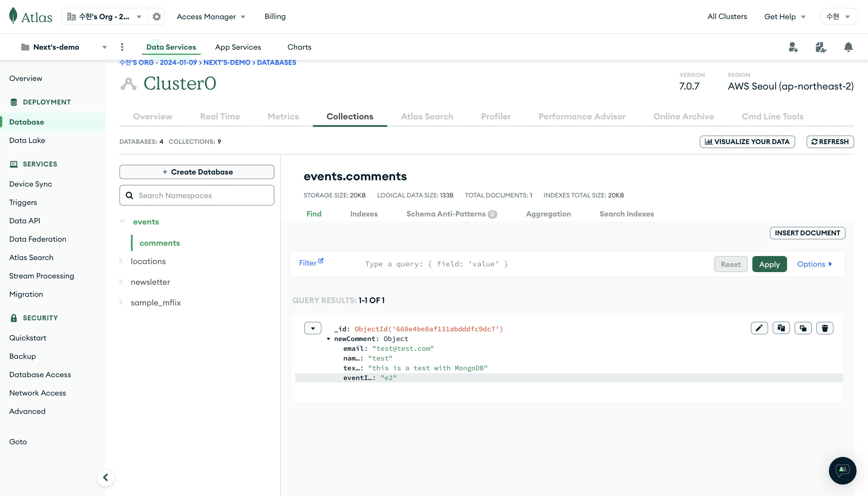The height and width of the screenshot is (496, 868).
Task: Open Billing link
Action: click(x=275, y=16)
